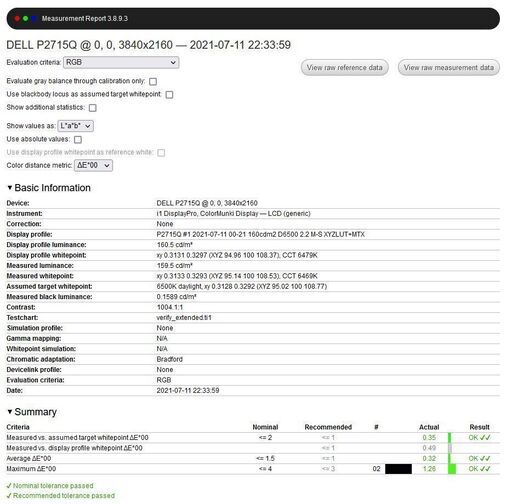Click the Nominal column header in Summary
This screenshot has width=512, height=504.
[265, 427]
